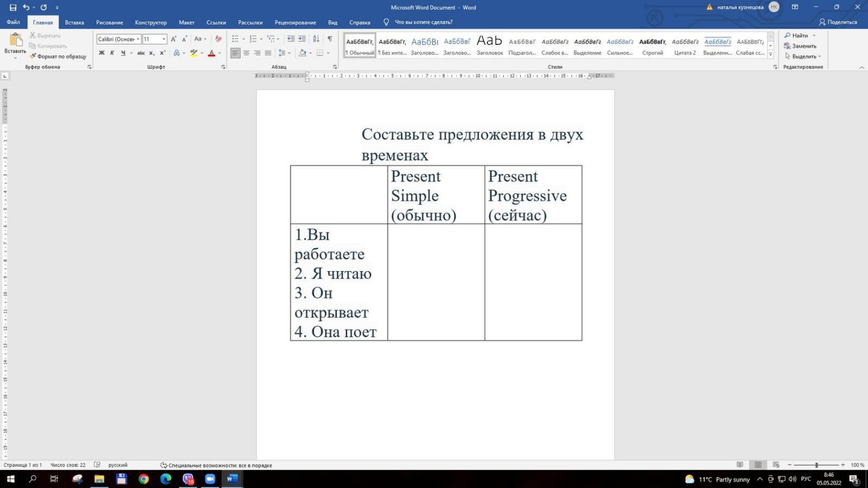The height and width of the screenshot is (488, 868).
Task: Expand numbered list dropdown arrow
Action: [x=261, y=39]
